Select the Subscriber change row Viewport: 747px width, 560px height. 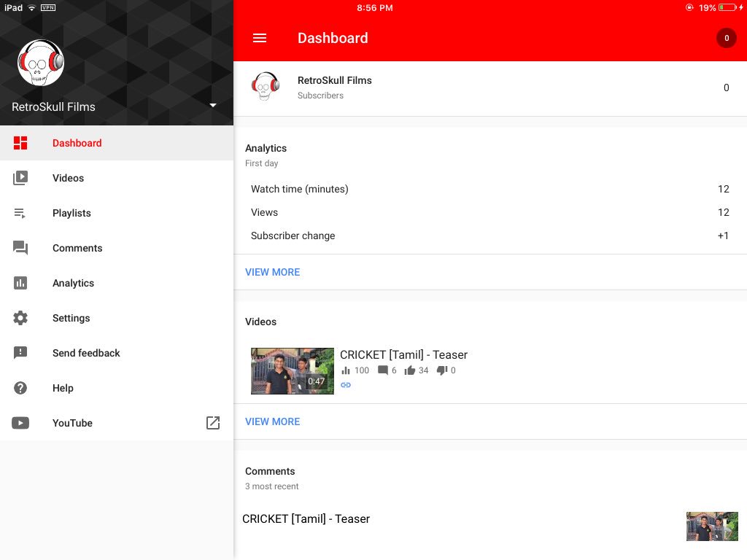pos(490,236)
